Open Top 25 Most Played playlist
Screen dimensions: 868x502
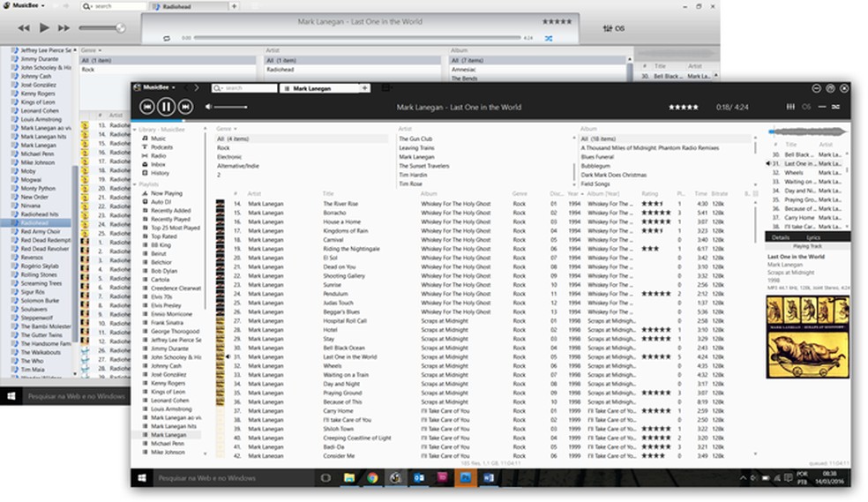175,228
